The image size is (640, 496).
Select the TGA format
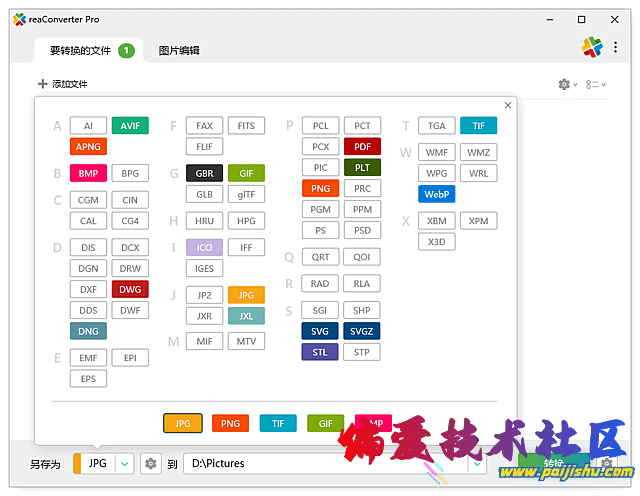click(x=437, y=126)
